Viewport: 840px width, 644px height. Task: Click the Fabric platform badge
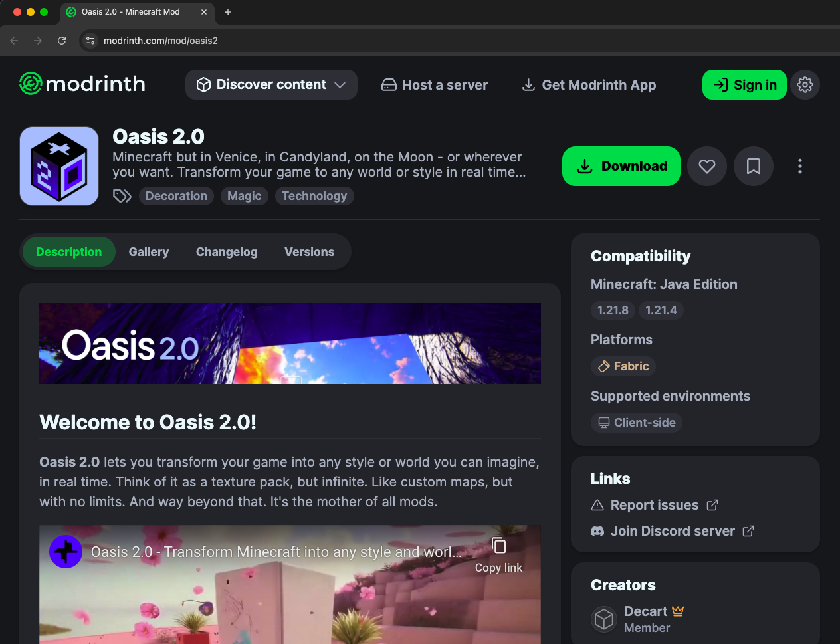pos(623,366)
